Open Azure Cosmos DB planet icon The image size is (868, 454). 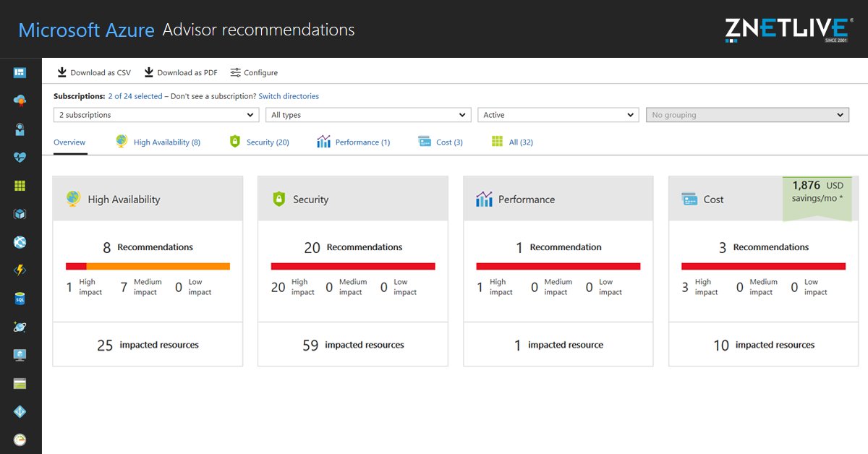tap(20, 327)
